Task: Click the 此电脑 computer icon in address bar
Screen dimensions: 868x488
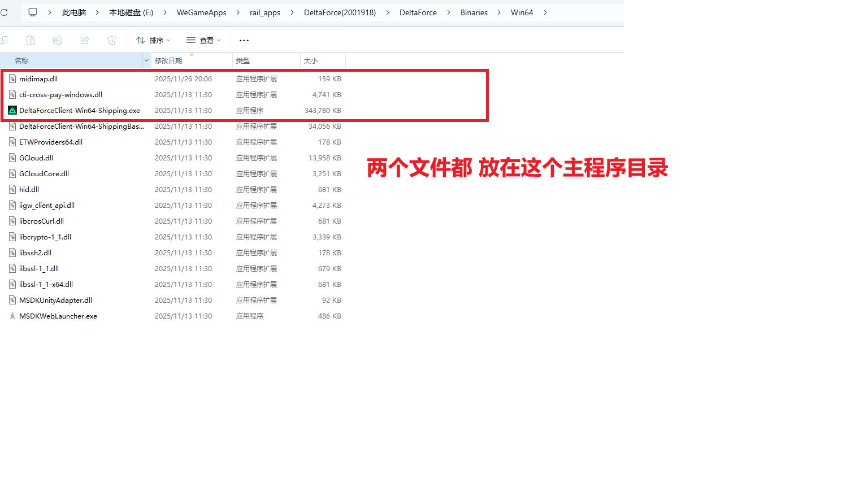Action: (32, 12)
